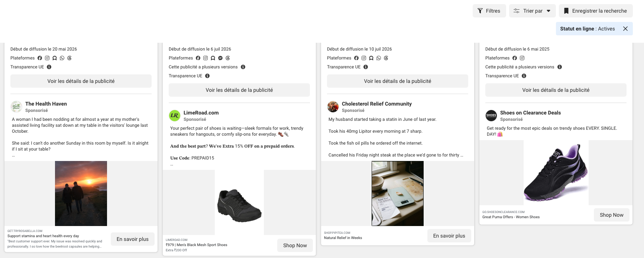This screenshot has width=644, height=258.
Task: Click Instagram platform icon on LimeRoad.com ad
Action: point(206,58)
